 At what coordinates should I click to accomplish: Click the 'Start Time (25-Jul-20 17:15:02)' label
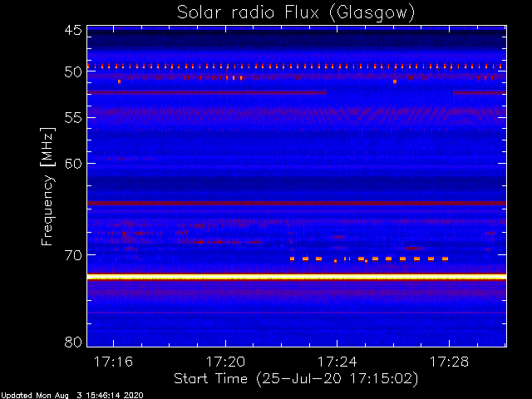[296, 379]
